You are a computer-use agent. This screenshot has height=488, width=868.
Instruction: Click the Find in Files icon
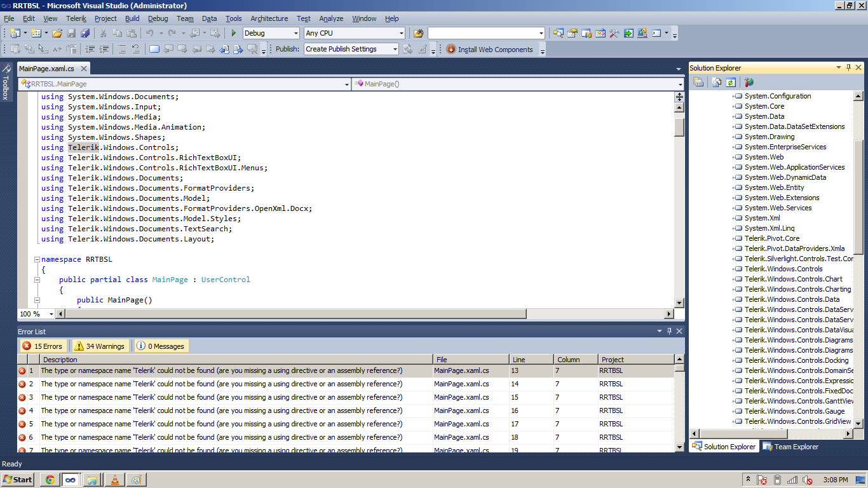pos(418,33)
